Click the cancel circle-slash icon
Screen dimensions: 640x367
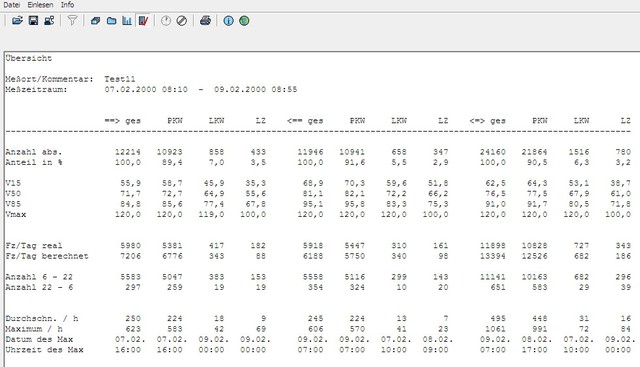click(182, 20)
